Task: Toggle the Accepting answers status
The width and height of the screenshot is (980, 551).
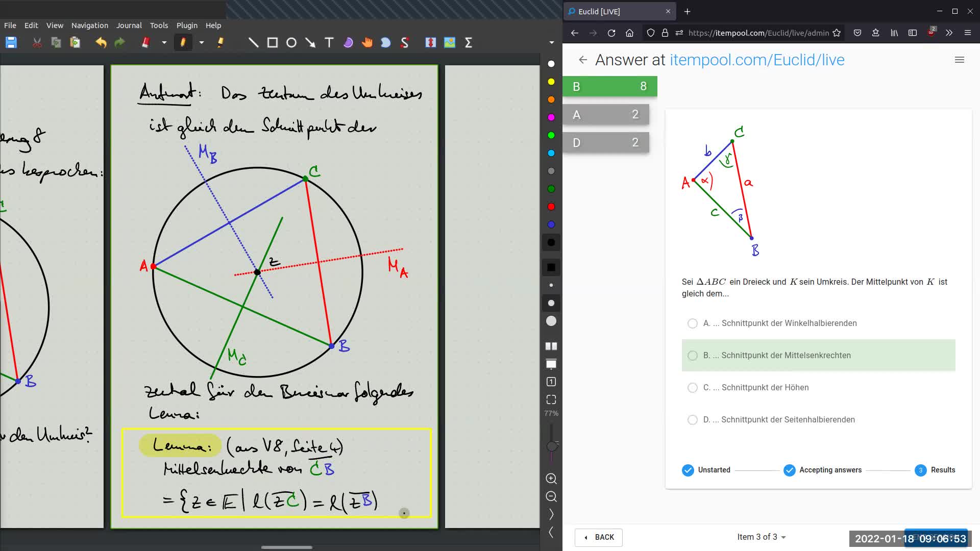Action: coord(789,469)
